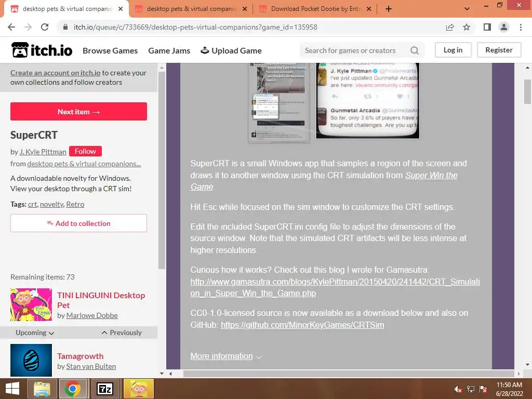Click the TINI LINGUINI thumbnail
The width and height of the screenshot is (532, 399).
[x=31, y=304]
